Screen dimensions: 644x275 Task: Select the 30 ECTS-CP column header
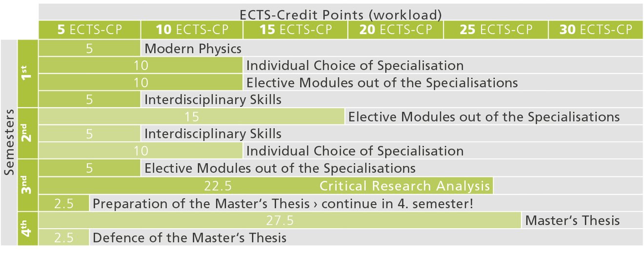(x=596, y=30)
